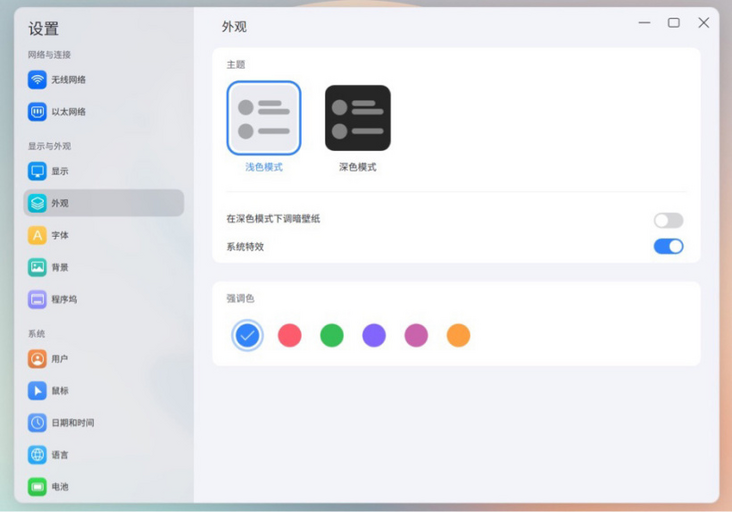The image size is (732, 512).
Task: Open the 电池 battery icon
Action: click(37, 487)
